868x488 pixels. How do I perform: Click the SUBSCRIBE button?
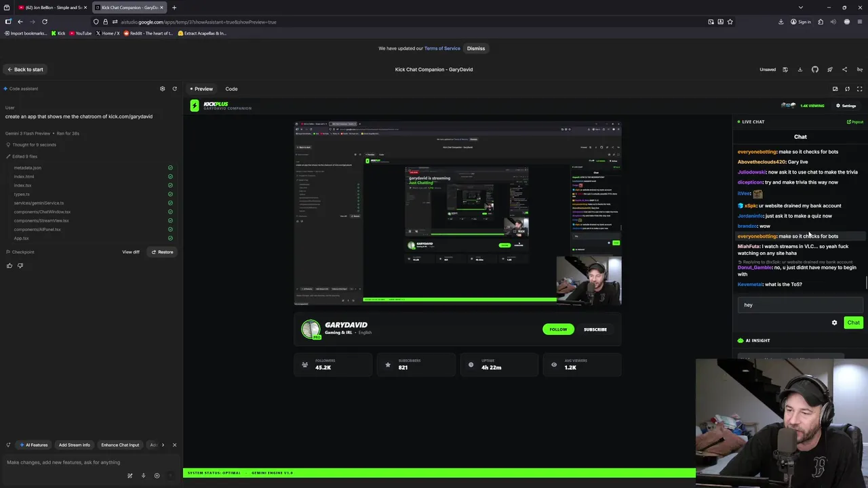coord(595,329)
